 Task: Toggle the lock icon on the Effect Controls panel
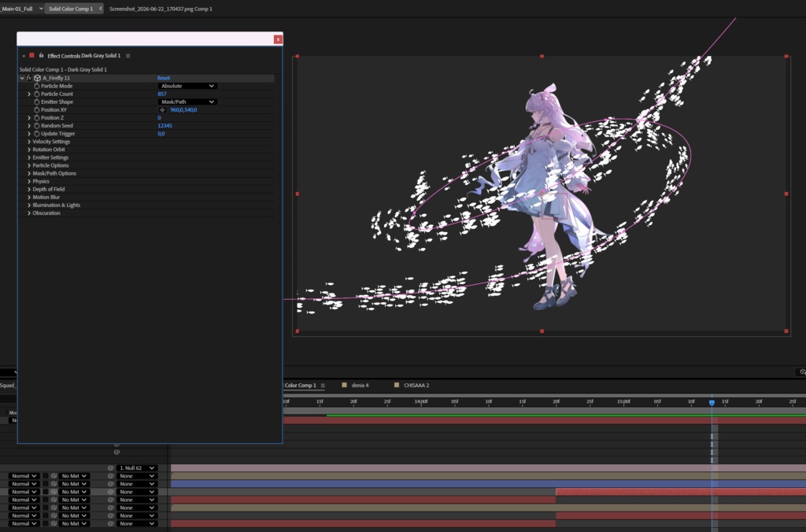point(41,55)
